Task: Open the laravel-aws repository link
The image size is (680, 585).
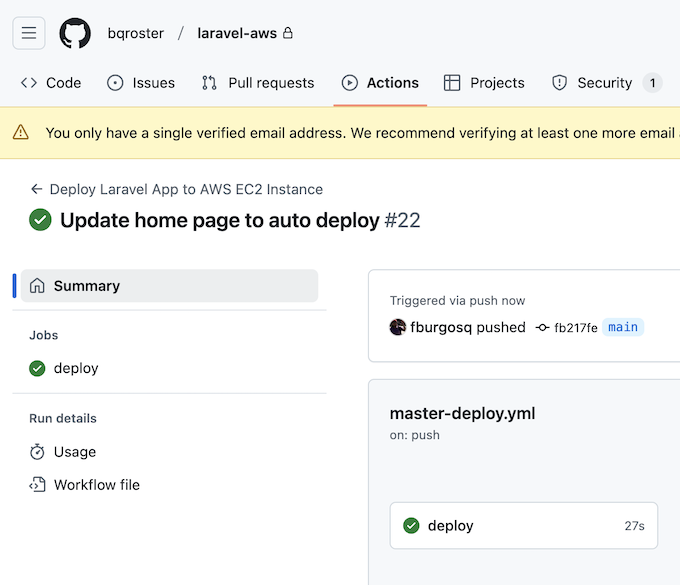Action: tap(237, 33)
